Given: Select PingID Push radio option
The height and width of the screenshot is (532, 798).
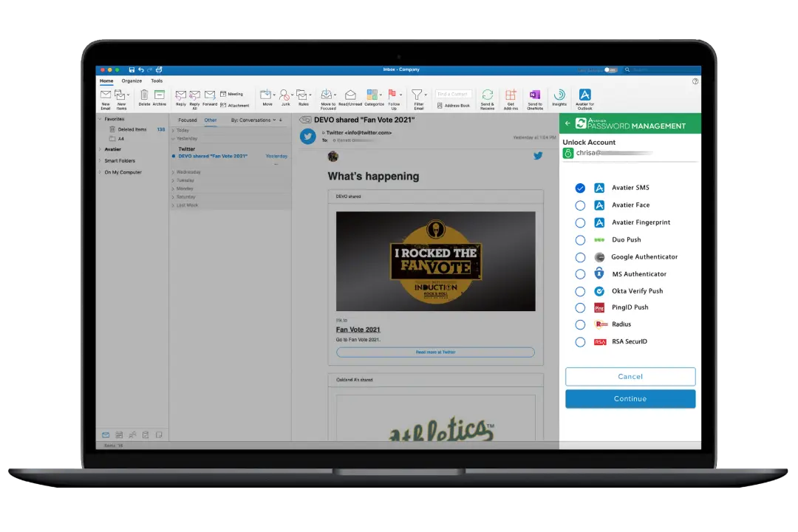Looking at the screenshot, I should (x=580, y=307).
